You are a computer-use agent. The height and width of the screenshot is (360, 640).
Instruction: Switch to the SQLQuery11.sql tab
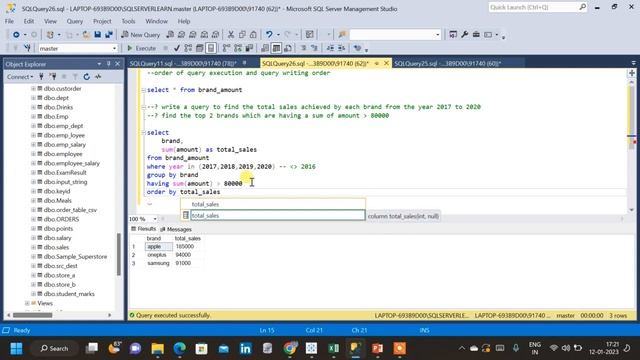(183, 63)
